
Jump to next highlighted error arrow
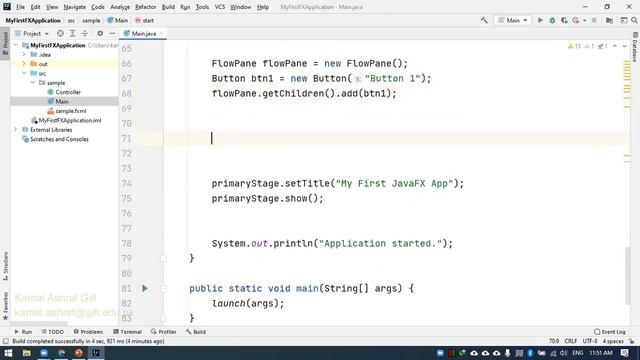pyautogui.click(x=624, y=46)
